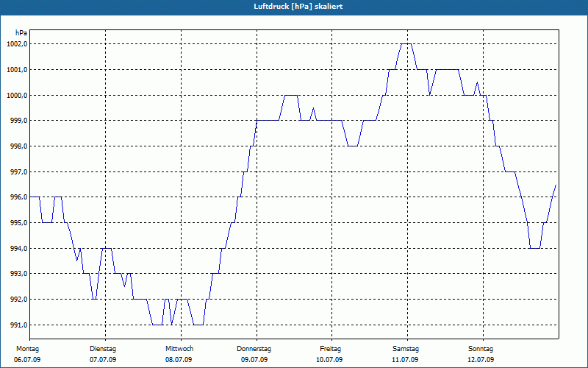Select the 995,0 axis value
The height and width of the screenshot is (368, 588).
point(18,223)
